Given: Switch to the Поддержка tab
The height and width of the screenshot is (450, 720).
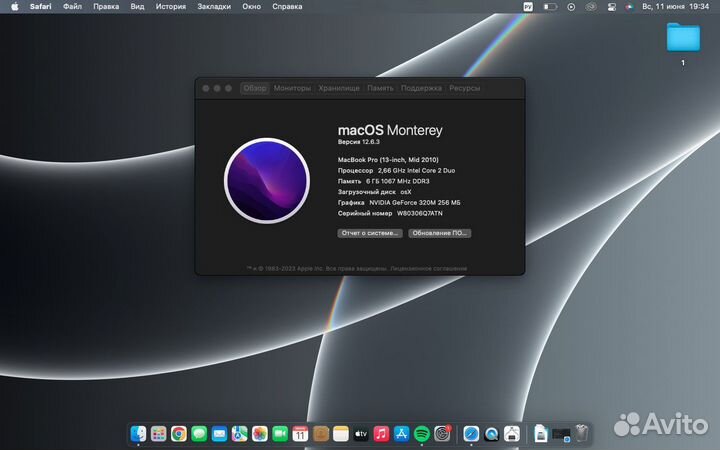Looking at the screenshot, I should tap(421, 88).
